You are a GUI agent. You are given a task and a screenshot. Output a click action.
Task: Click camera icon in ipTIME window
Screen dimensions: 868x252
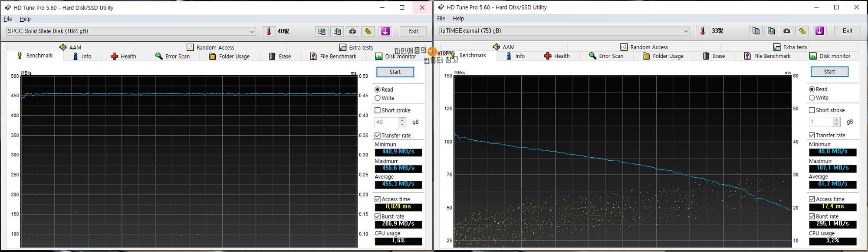click(787, 31)
